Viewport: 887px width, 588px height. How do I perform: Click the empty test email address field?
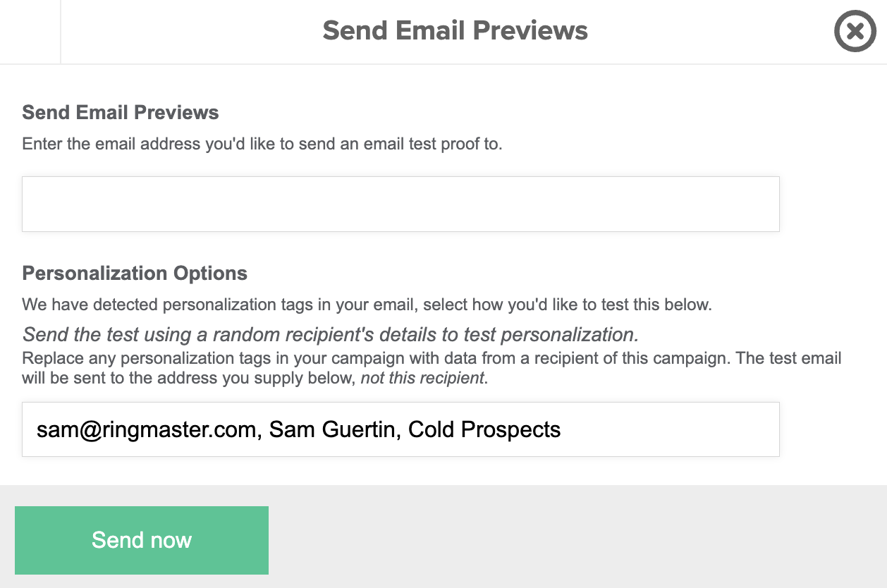click(400, 204)
